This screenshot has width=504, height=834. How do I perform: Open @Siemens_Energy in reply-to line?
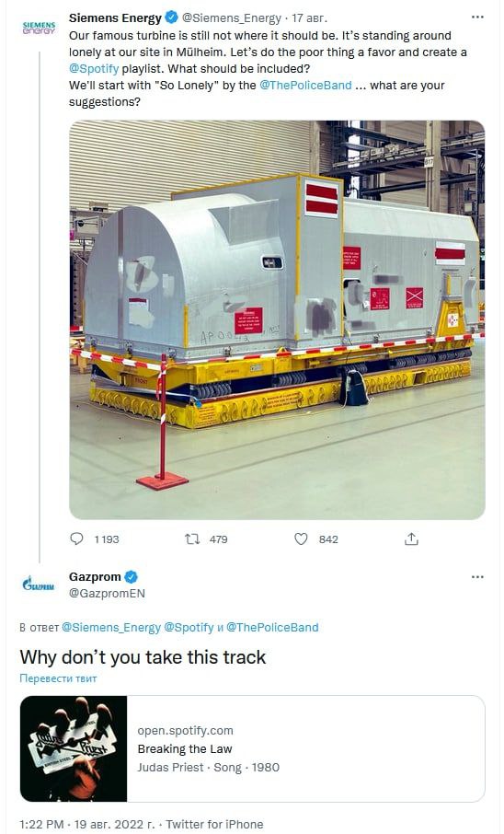click(111, 627)
